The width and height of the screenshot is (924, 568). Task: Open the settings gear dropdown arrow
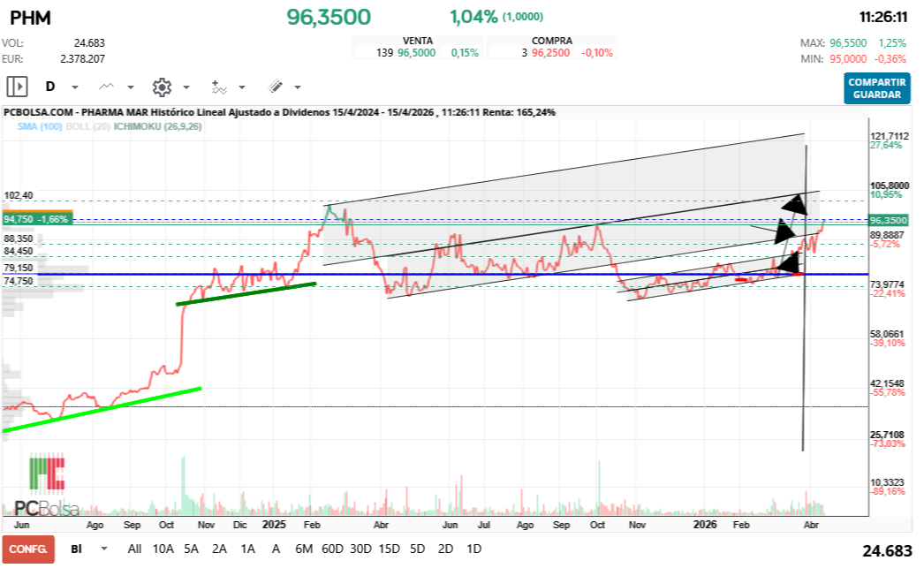click(x=186, y=87)
